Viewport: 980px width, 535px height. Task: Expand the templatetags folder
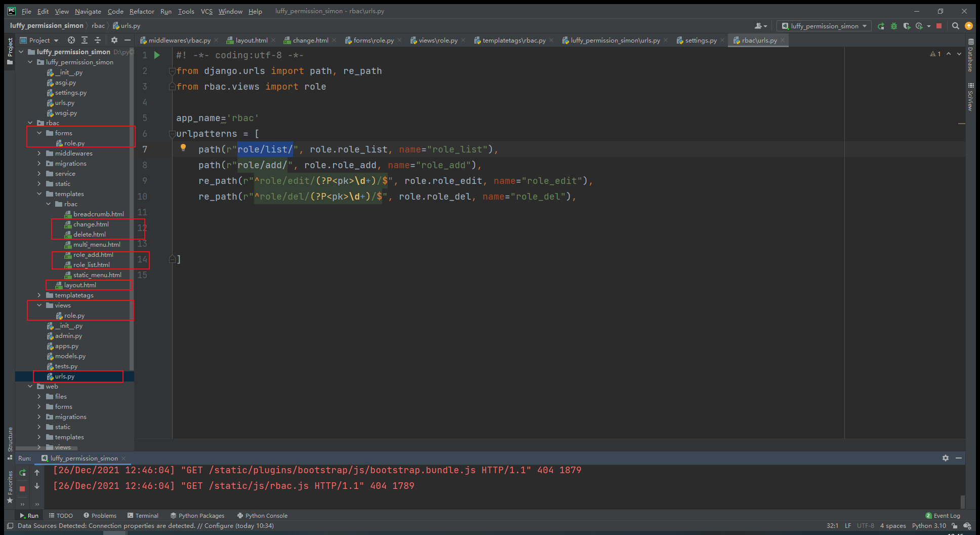[39, 295]
